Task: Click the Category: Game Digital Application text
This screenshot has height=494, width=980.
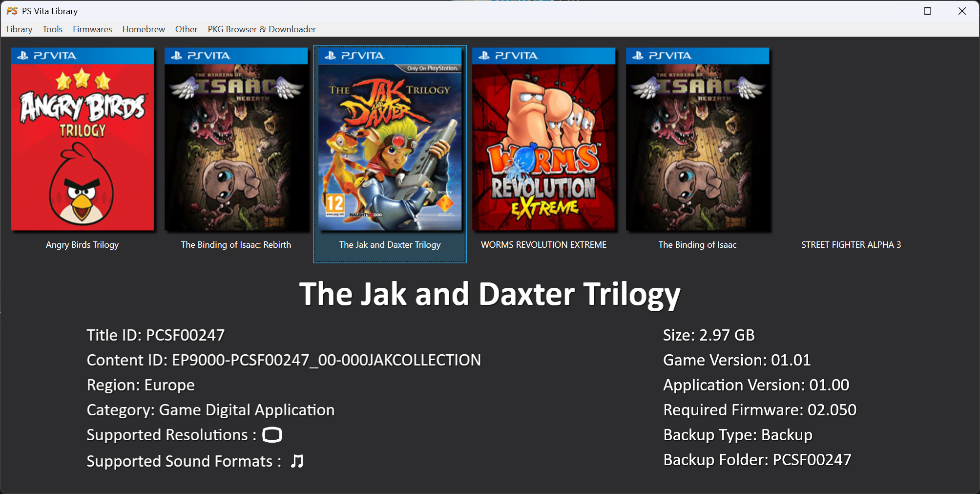Action: point(210,410)
